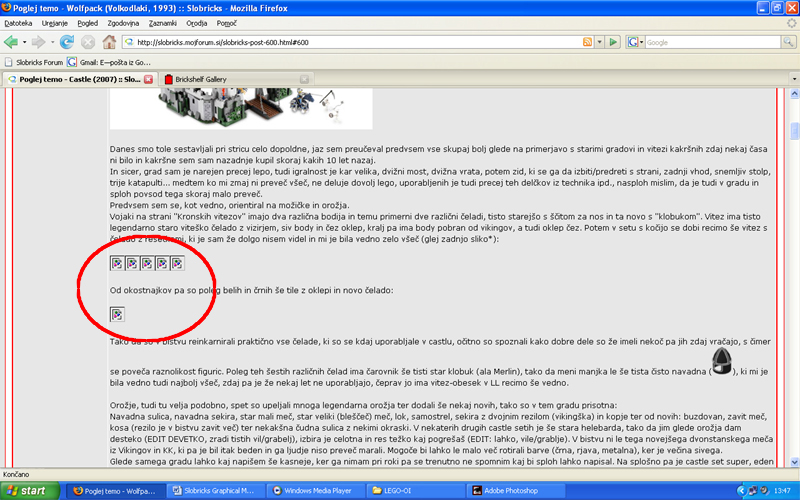Click the system tray clock 13:47

tap(782, 491)
